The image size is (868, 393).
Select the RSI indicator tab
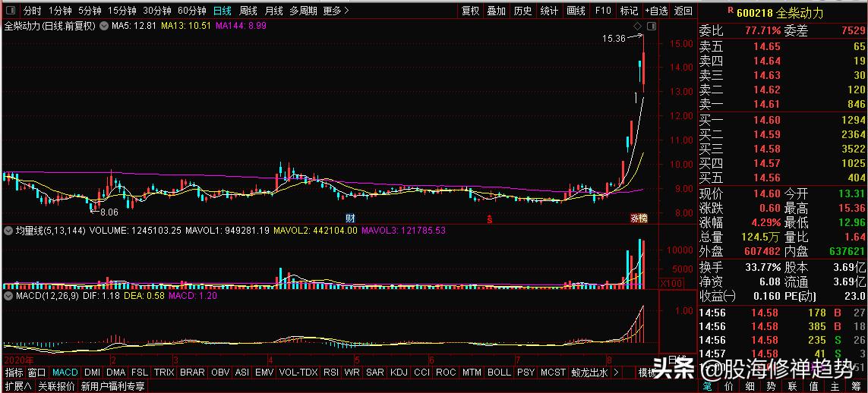click(x=331, y=373)
